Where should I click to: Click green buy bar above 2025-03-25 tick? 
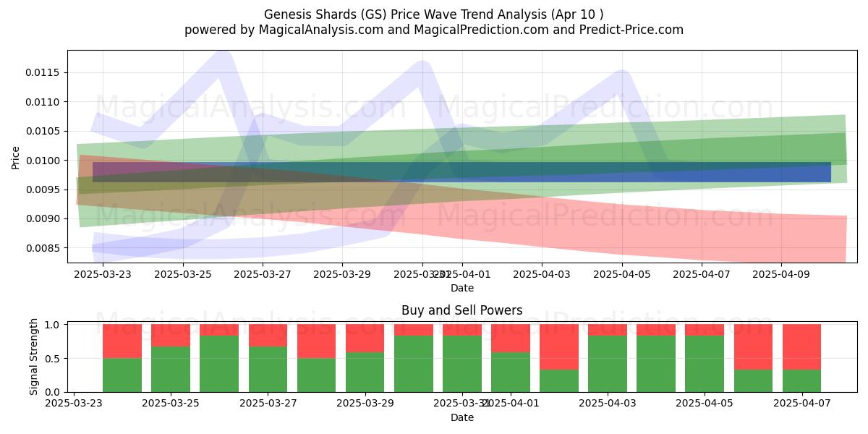pyautogui.click(x=171, y=370)
